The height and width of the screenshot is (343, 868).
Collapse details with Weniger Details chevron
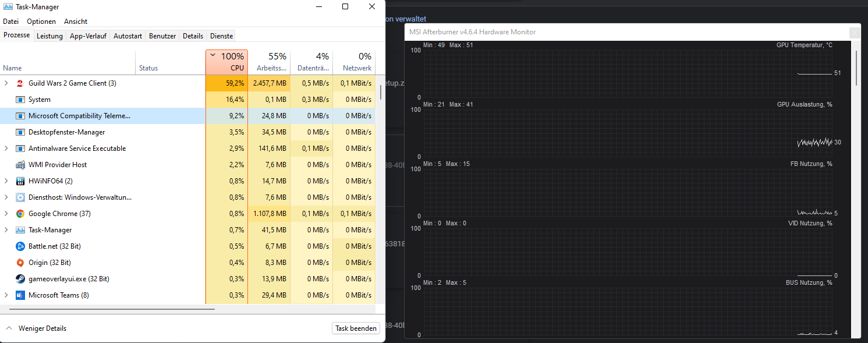[x=9, y=328]
